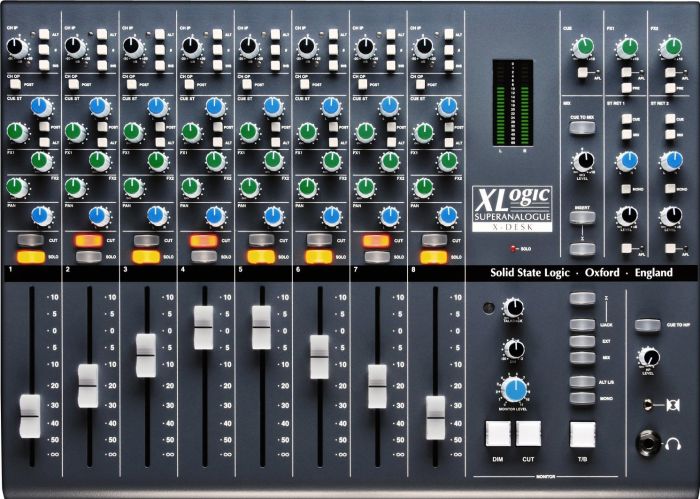Click channel 4 blue PAN knob
700x499 pixels.
[215, 216]
